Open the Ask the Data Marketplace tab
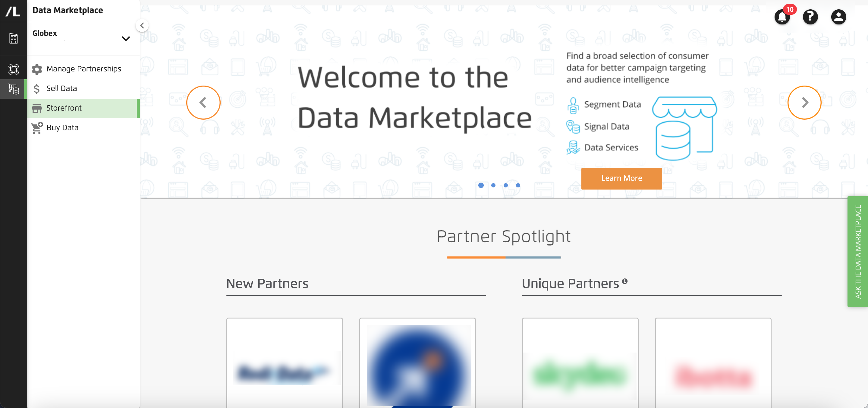This screenshot has width=868, height=408. pyautogui.click(x=857, y=251)
